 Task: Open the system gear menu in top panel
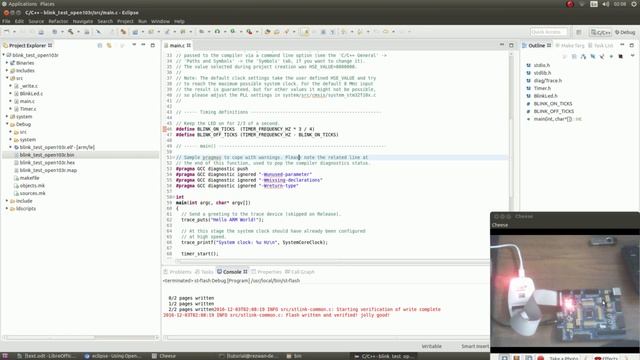click(x=634, y=4)
